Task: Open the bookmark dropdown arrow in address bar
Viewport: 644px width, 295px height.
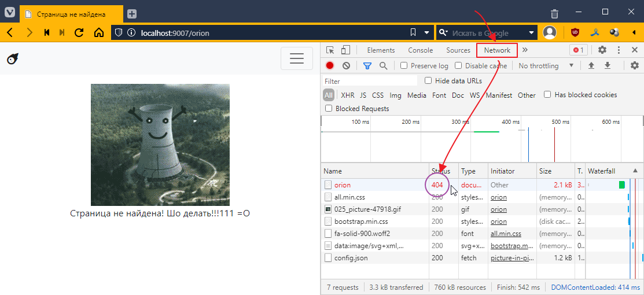Action: [427, 32]
